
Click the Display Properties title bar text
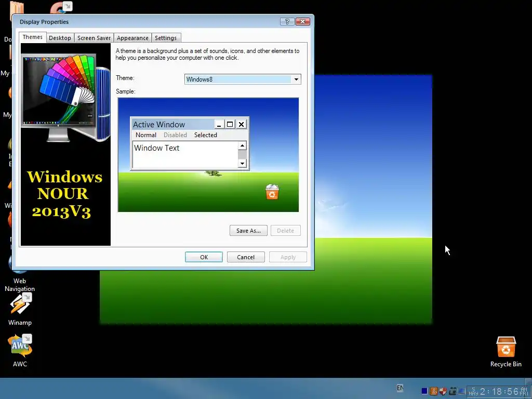click(x=44, y=22)
